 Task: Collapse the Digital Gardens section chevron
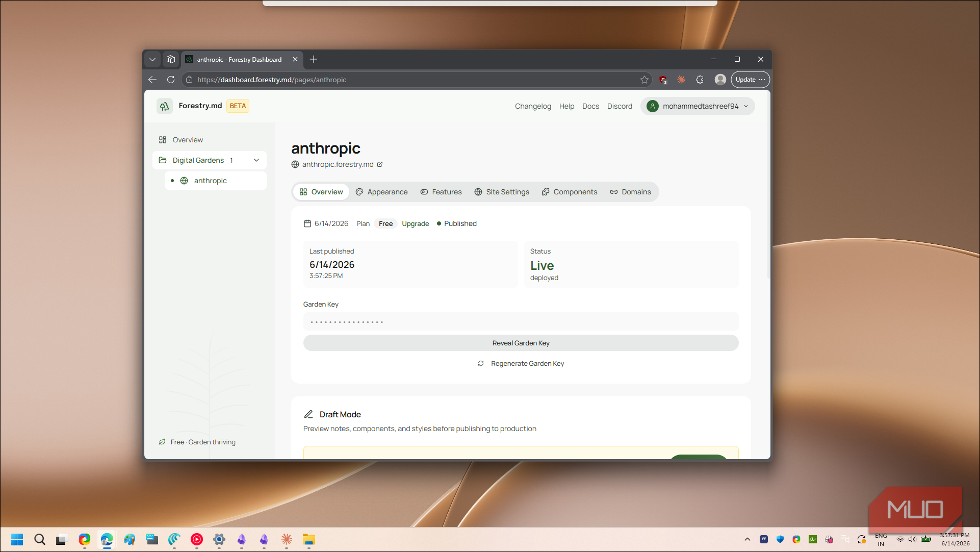[256, 160]
